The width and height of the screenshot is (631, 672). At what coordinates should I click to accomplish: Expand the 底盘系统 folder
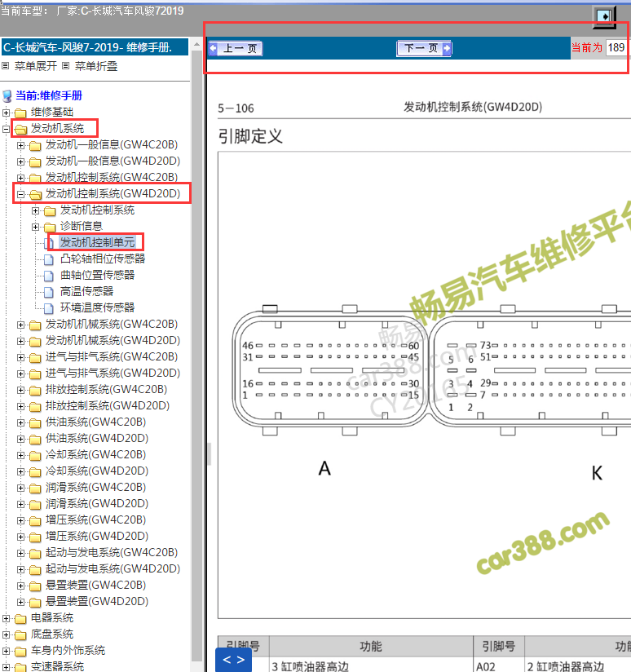pyautogui.click(x=6, y=634)
